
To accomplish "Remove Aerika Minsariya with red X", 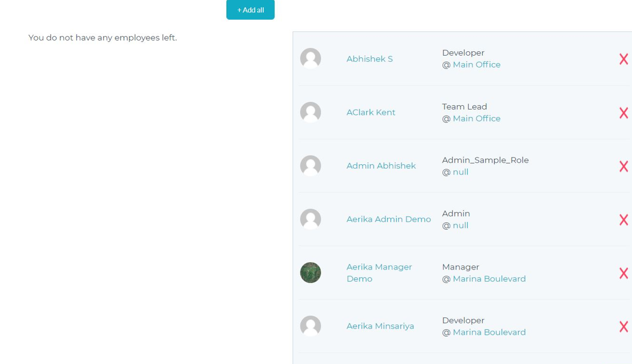I will (624, 326).
